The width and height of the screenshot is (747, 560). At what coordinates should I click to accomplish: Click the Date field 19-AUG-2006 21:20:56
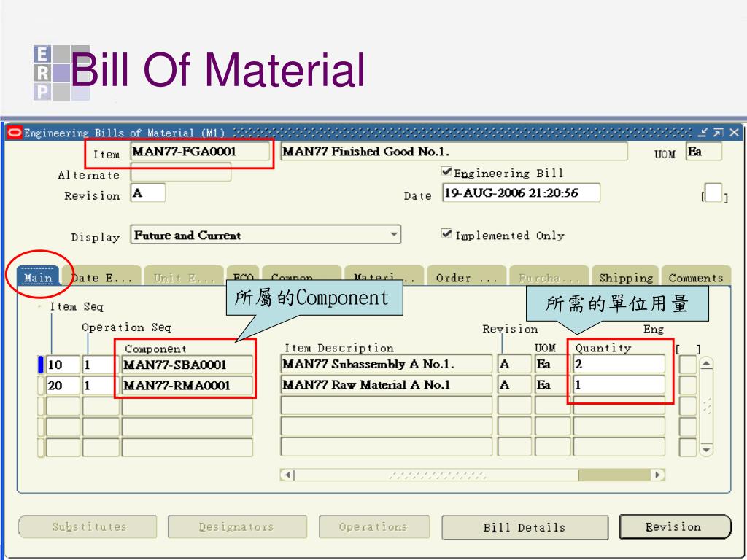tap(521, 192)
